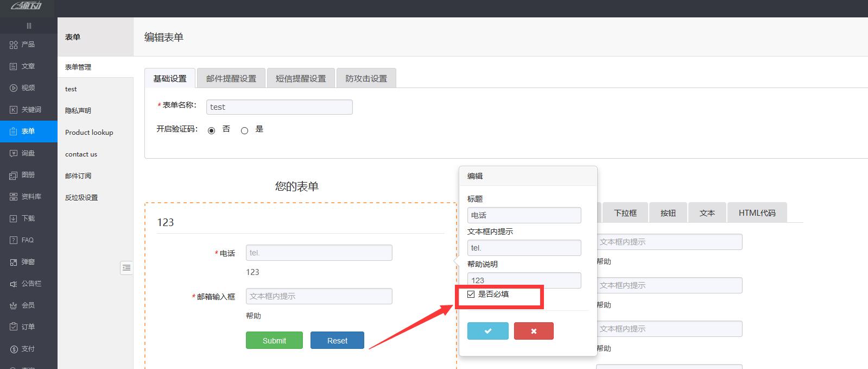This screenshot has width=868, height=369.
Task: Toggle the 是否必填 checkbox
Action: pyautogui.click(x=471, y=295)
